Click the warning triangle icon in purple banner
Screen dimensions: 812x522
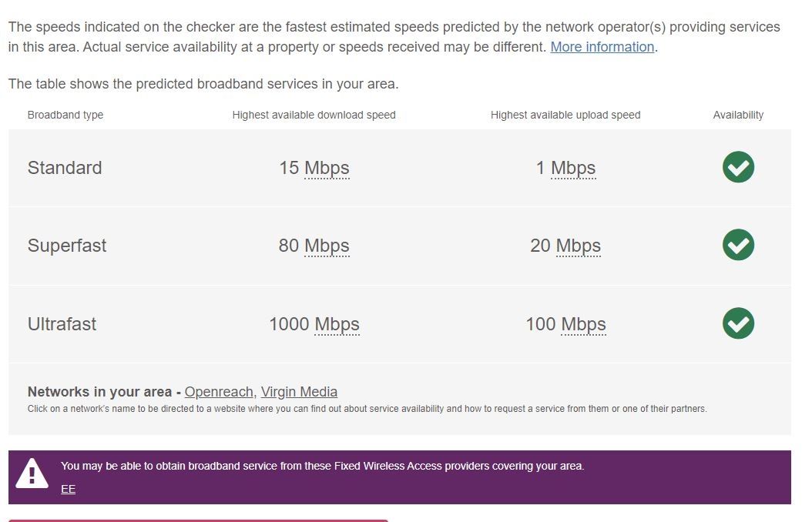click(32, 473)
